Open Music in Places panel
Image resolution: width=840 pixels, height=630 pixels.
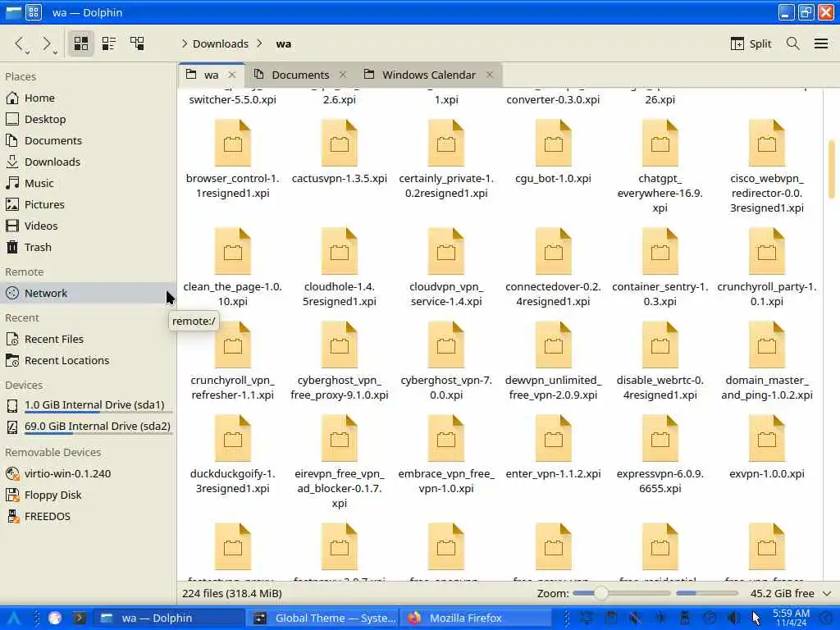(88, 183)
